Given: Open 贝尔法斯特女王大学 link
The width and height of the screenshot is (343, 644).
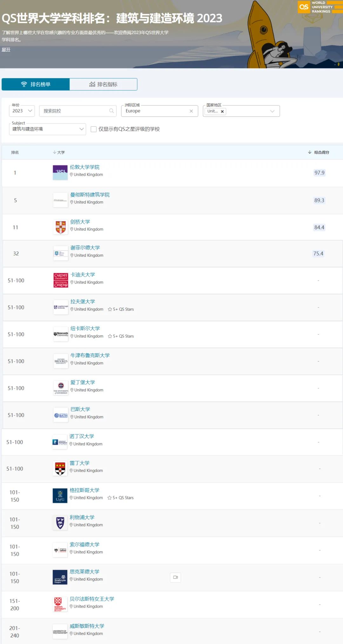Looking at the screenshot, I should click(x=92, y=599).
